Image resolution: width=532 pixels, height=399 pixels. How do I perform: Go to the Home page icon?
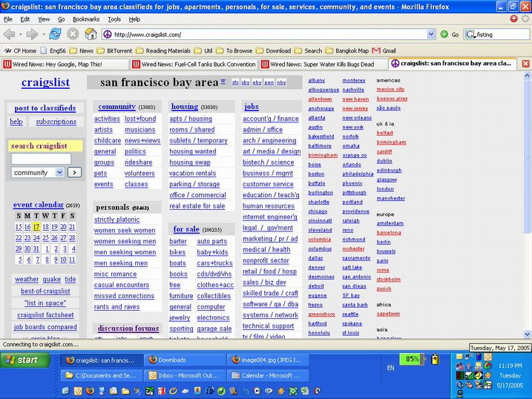point(91,34)
